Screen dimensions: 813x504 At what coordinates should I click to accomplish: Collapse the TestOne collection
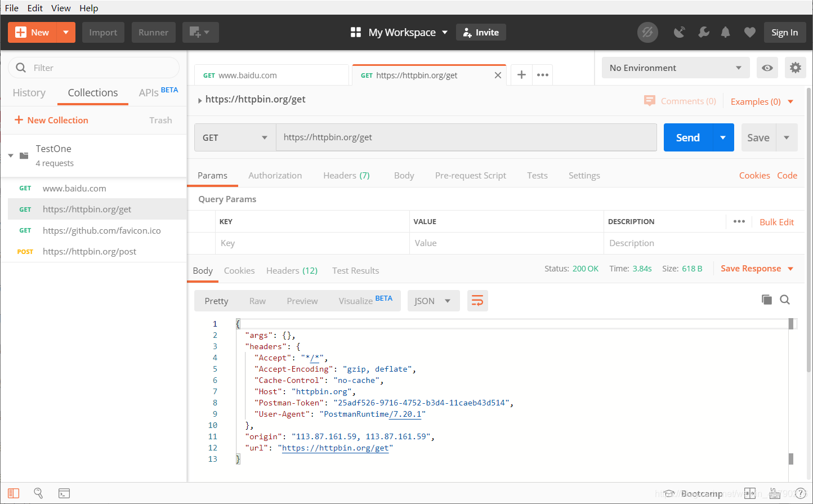[11, 156]
